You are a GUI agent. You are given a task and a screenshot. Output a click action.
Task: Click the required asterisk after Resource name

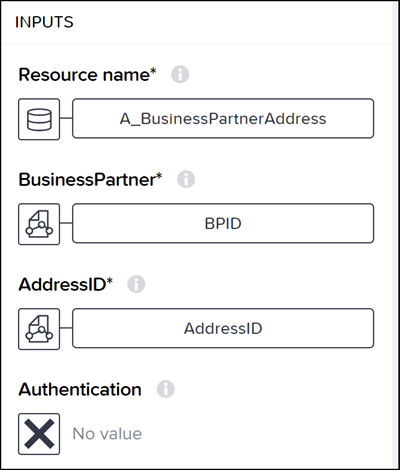pos(153,71)
